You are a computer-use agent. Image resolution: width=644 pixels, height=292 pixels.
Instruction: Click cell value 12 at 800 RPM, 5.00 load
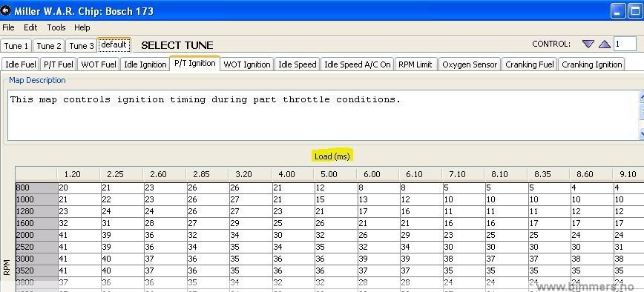(335, 188)
